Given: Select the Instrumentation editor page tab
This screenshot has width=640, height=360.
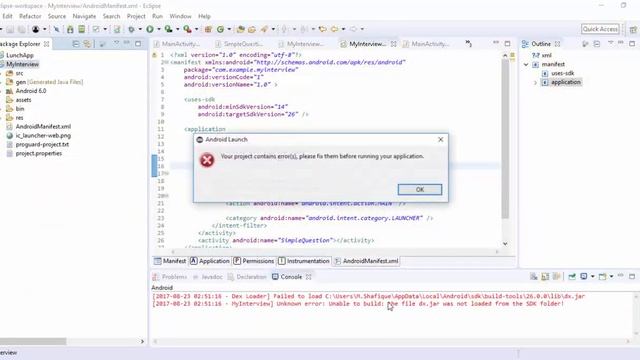Looking at the screenshot, I should (304, 261).
